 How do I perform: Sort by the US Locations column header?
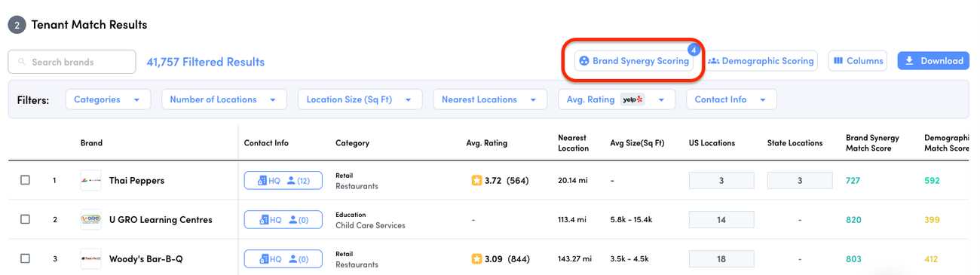click(712, 143)
